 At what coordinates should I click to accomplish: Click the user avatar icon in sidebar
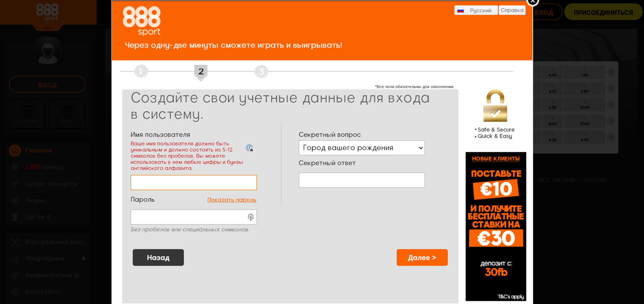pyautogui.click(x=48, y=51)
